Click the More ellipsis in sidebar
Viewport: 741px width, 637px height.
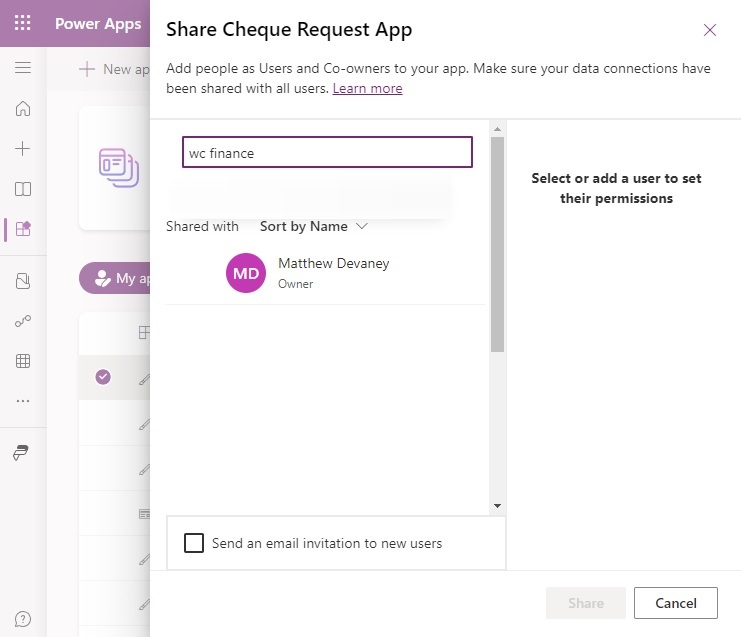pyautogui.click(x=23, y=401)
